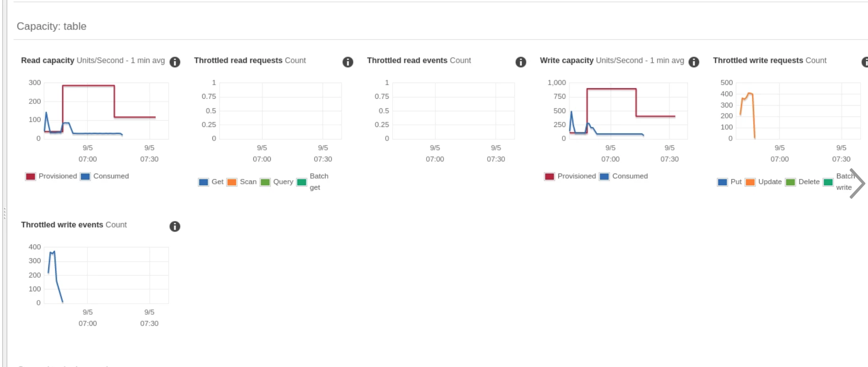Toggle the Scan series legend swatch
The image size is (868, 367).
[232, 182]
